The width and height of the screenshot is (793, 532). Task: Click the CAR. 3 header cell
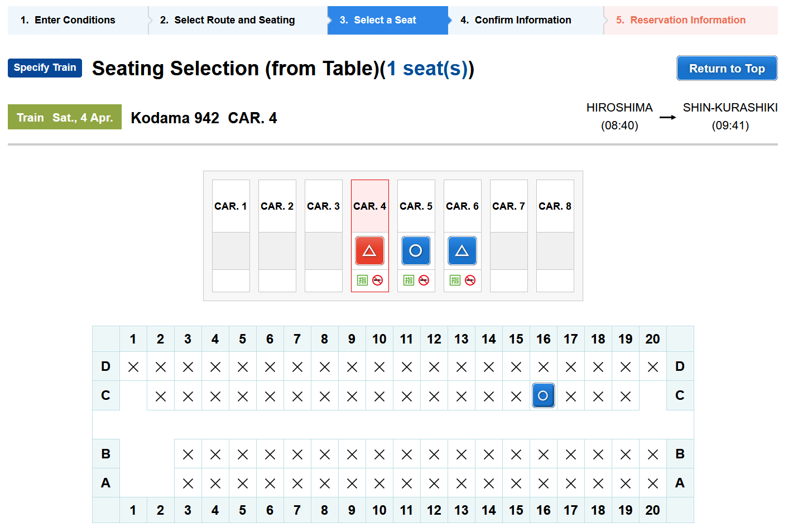pos(324,206)
